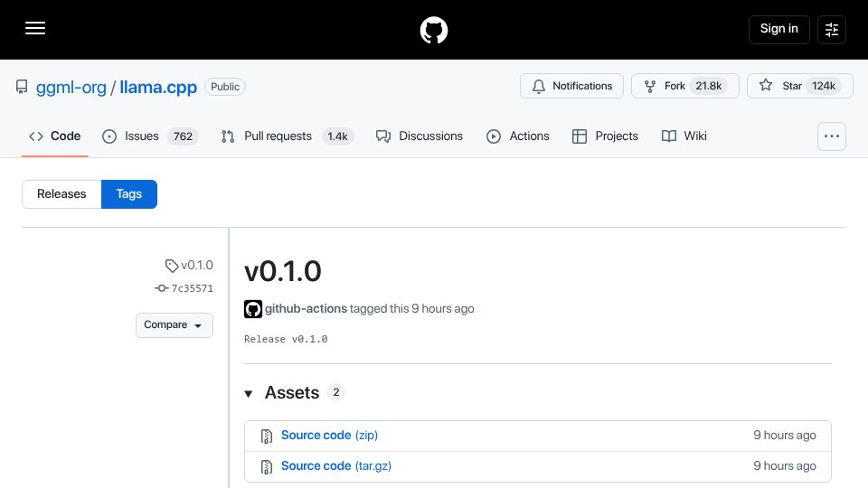868x488 pixels.
Task: Click the tar.gz file archive icon
Action: 266,467
